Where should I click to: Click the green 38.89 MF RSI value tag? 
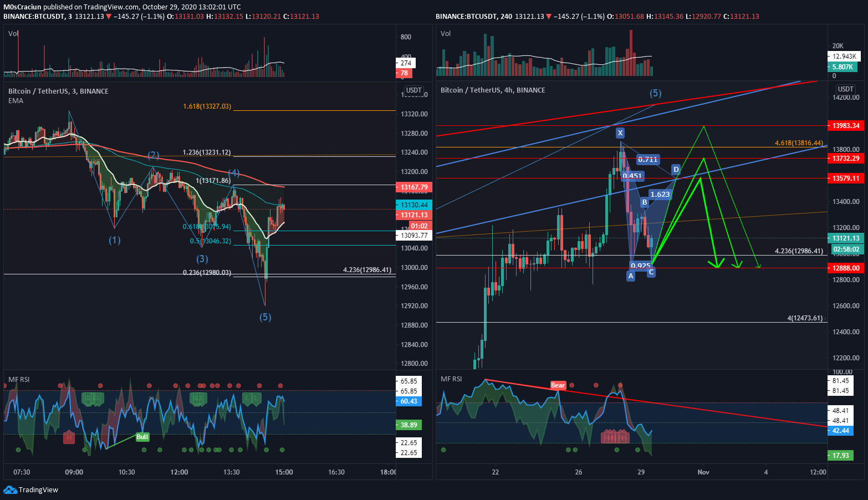(409, 425)
